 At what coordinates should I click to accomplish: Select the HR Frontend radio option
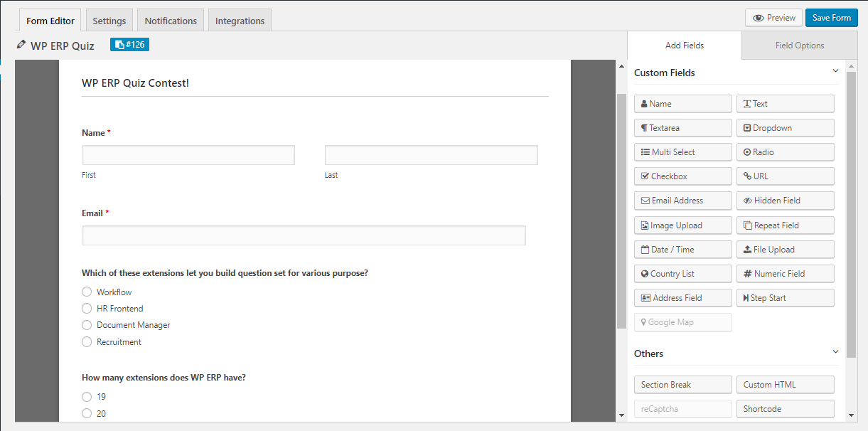coord(87,309)
